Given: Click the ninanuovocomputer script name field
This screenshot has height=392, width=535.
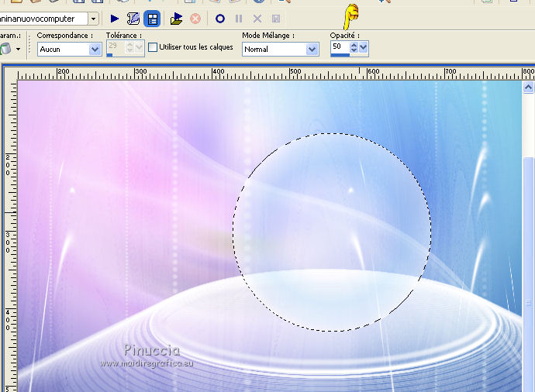Looking at the screenshot, I should point(43,19).
